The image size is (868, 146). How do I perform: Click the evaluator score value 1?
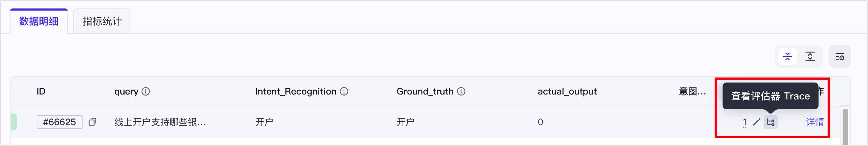coord(744,122)
